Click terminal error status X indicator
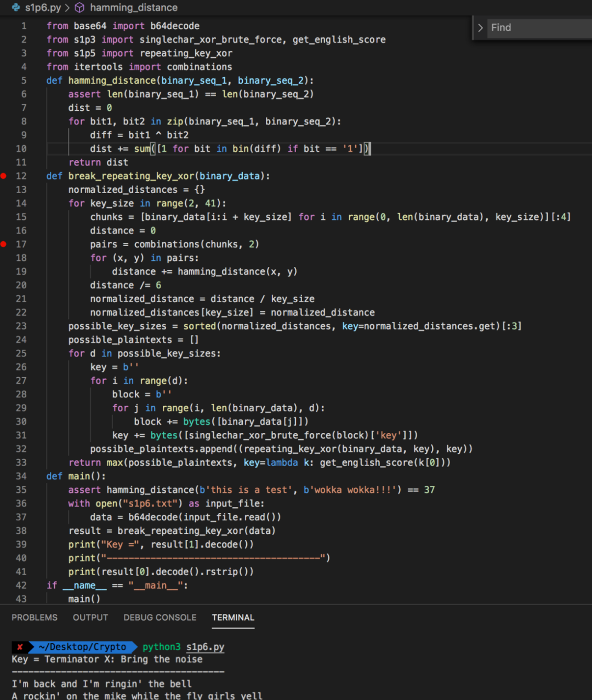The height and width of the screenshot is (700, 592). coord(20,647)
